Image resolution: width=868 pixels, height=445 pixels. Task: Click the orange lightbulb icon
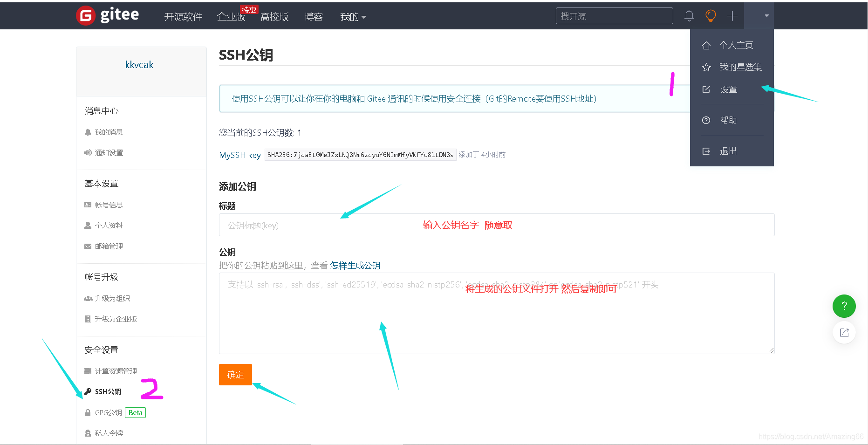[x=711, y=16]
